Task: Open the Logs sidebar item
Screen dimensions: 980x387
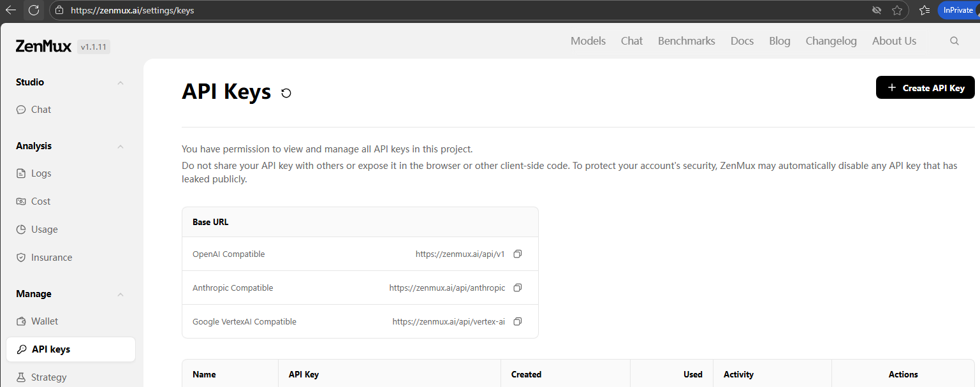Action: pos(71,173)
